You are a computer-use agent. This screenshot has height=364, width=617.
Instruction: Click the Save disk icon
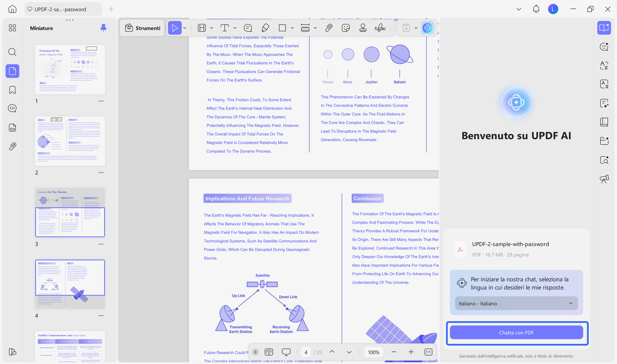tap(406, 28)
